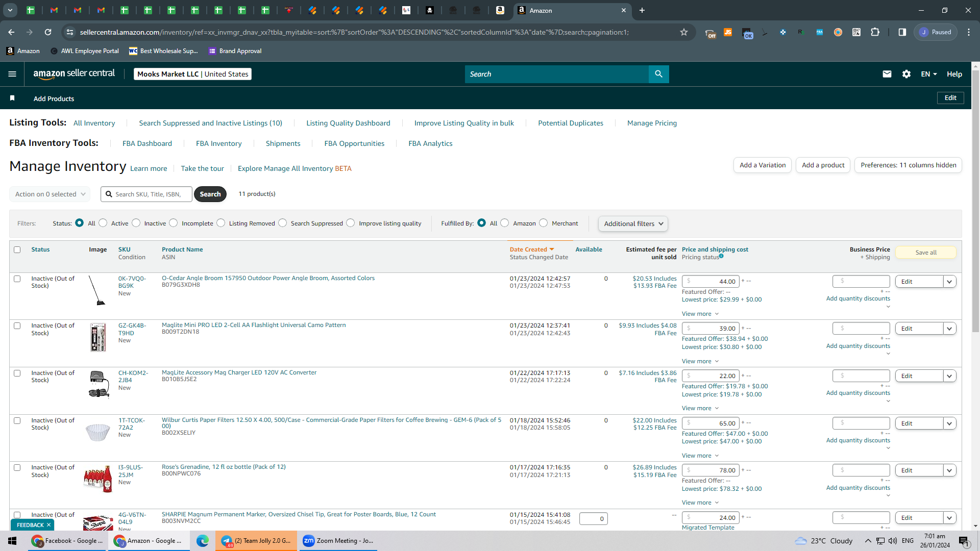Open the browser extensions puzzle icon
The height and width of the screenshot is (551, 980).
(875, 32)
